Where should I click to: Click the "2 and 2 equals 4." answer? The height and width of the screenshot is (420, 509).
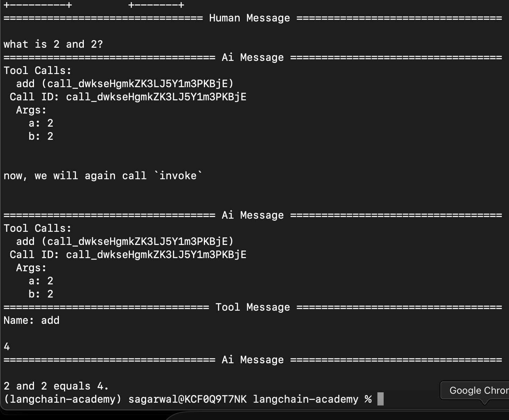point(56,386)
